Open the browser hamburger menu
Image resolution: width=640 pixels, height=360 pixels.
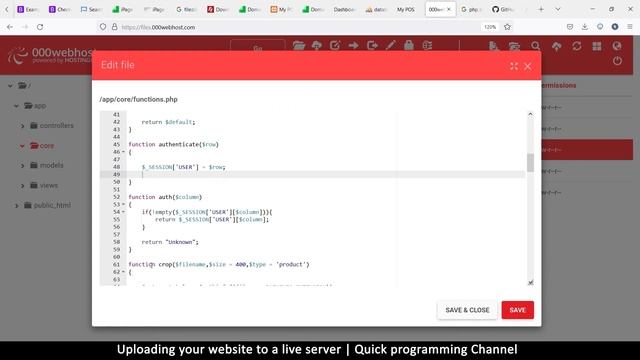pos(630,27)
